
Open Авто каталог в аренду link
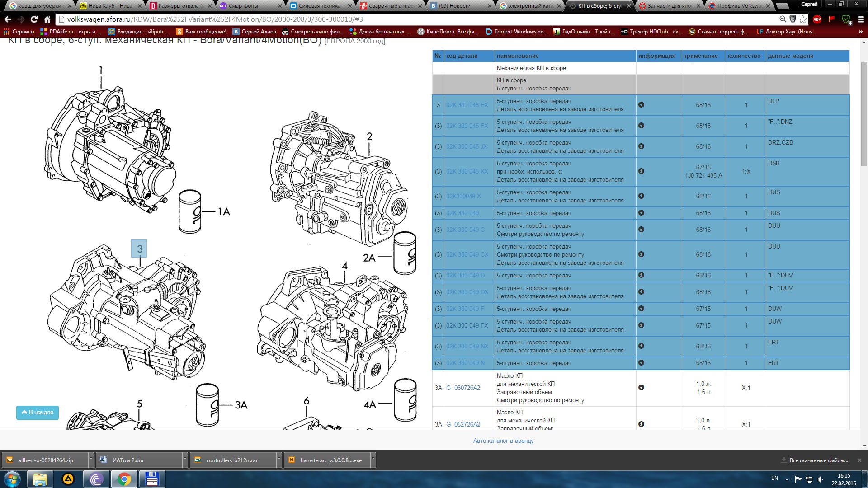coord(503,441)
